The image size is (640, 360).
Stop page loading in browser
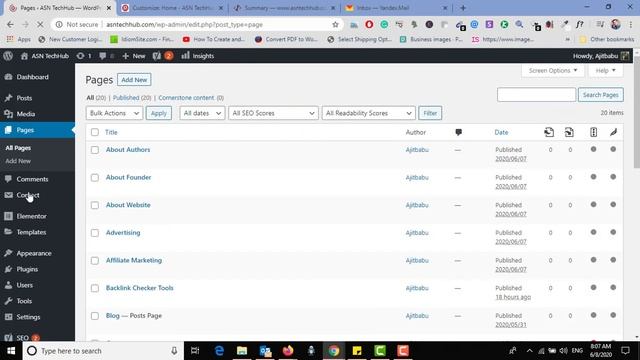[40, 24]
